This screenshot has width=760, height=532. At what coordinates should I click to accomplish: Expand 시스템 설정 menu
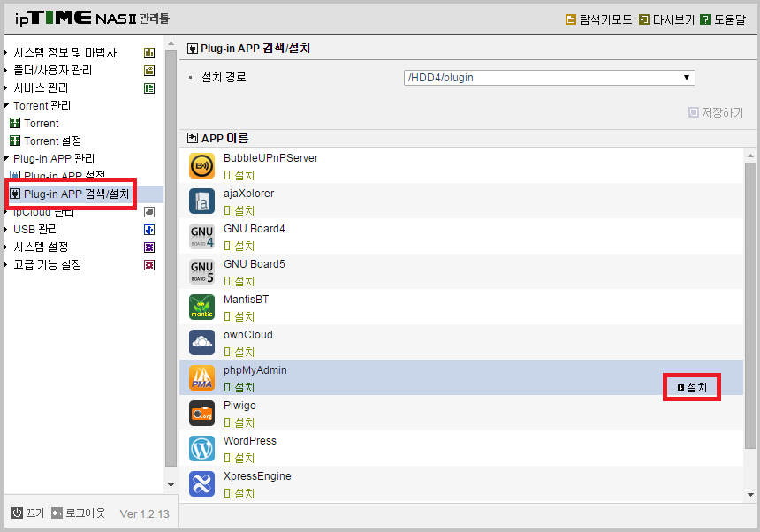41,247
